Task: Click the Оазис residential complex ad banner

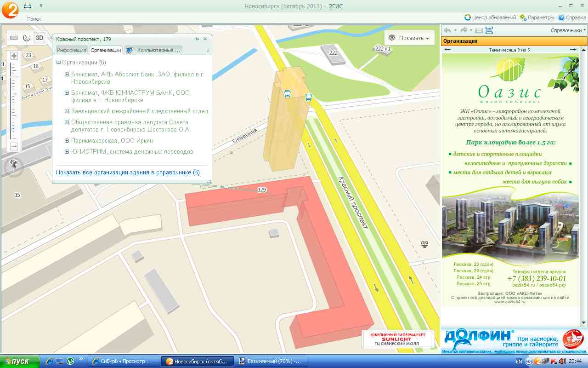Action: 511,180
